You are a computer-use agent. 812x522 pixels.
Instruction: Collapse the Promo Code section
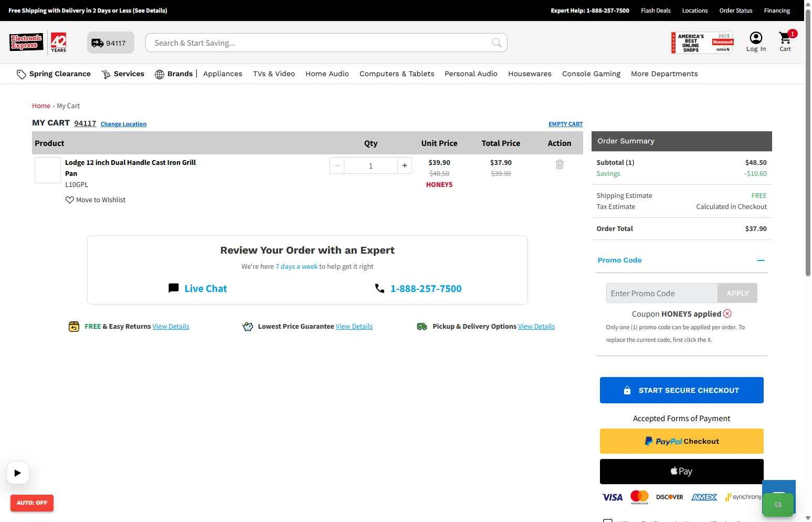[x=761, y=260]
